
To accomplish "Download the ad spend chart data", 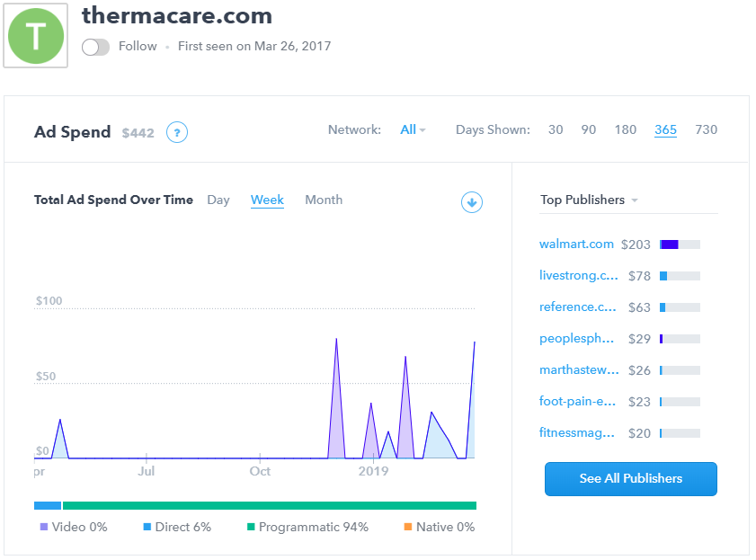I will (472, 202).
